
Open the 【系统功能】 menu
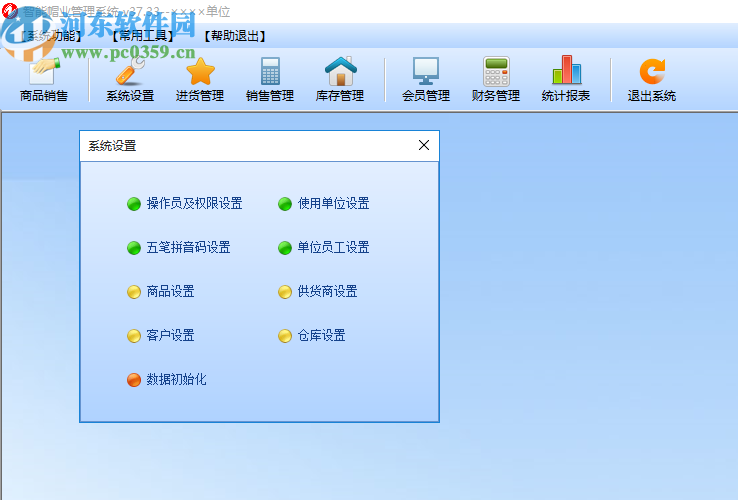tap(51, 36)
